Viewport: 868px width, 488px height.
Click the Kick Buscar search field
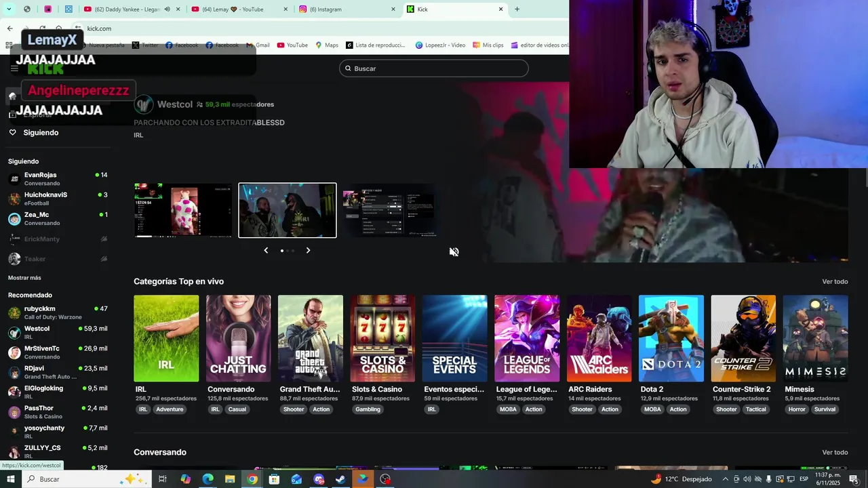point(434,68)
